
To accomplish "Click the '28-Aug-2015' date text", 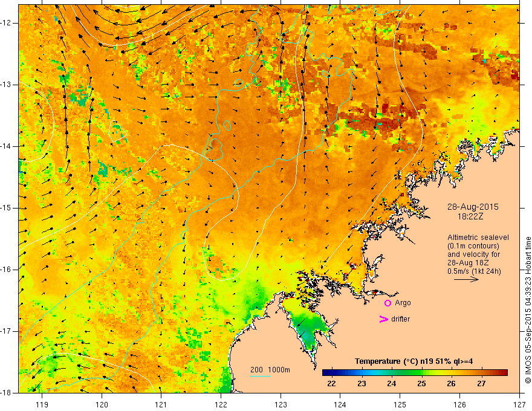I will click(x=473, y=207).
